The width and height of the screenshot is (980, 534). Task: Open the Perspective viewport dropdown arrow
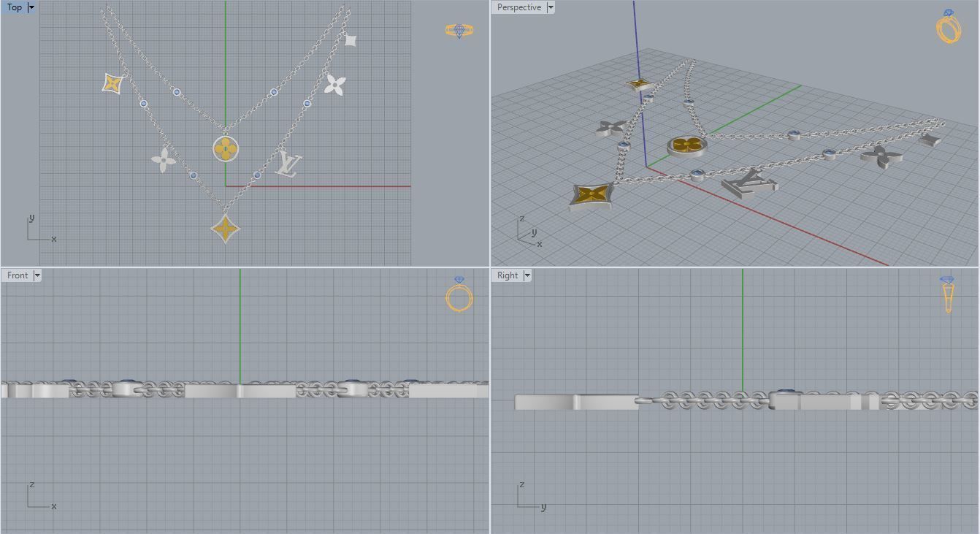tap(551, 7)
